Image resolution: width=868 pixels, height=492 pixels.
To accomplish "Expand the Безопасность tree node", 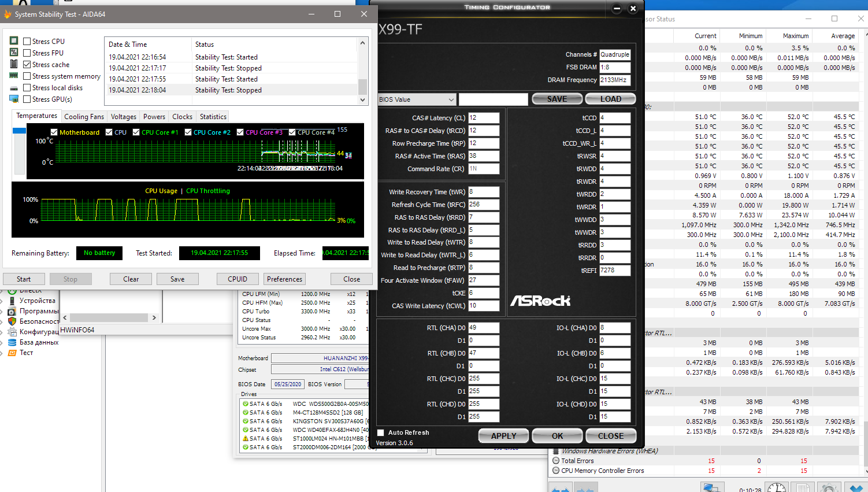I will [x=2, y=321].
